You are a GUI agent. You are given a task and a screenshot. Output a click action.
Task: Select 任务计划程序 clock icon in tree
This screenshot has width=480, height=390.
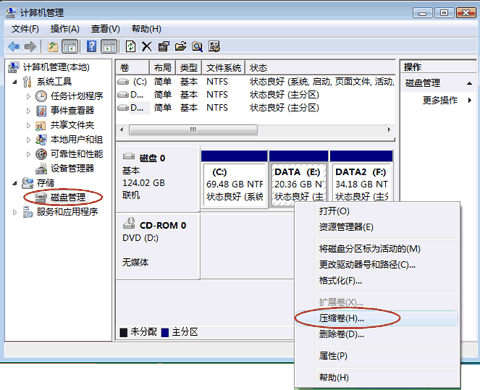[41, 96]
